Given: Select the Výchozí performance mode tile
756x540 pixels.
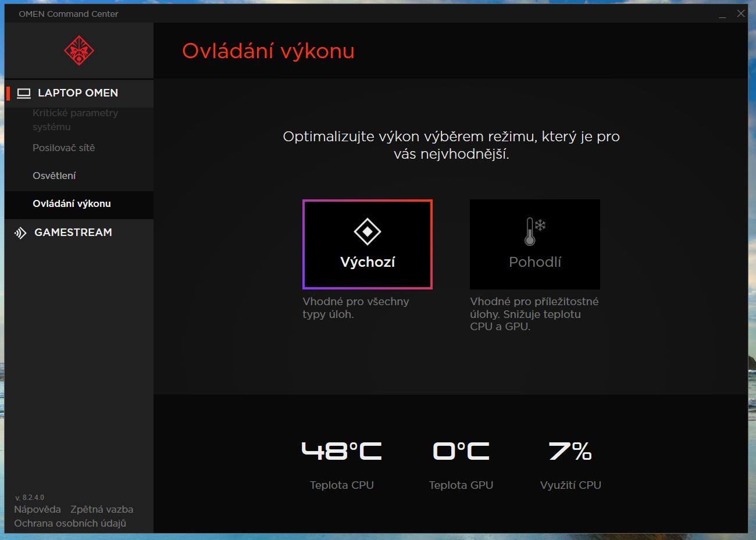Looking at the screenshot, I should (368, 244).
